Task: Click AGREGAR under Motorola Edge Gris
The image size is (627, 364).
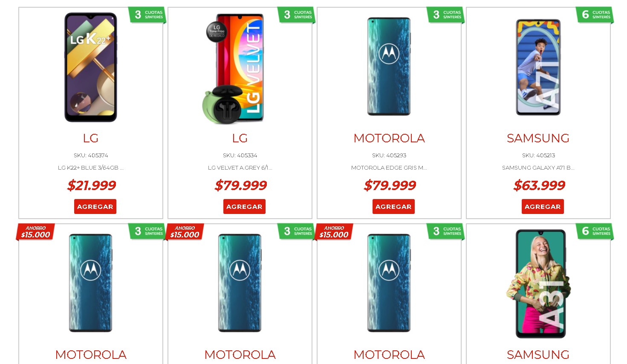Action: (x=393, y=206)
